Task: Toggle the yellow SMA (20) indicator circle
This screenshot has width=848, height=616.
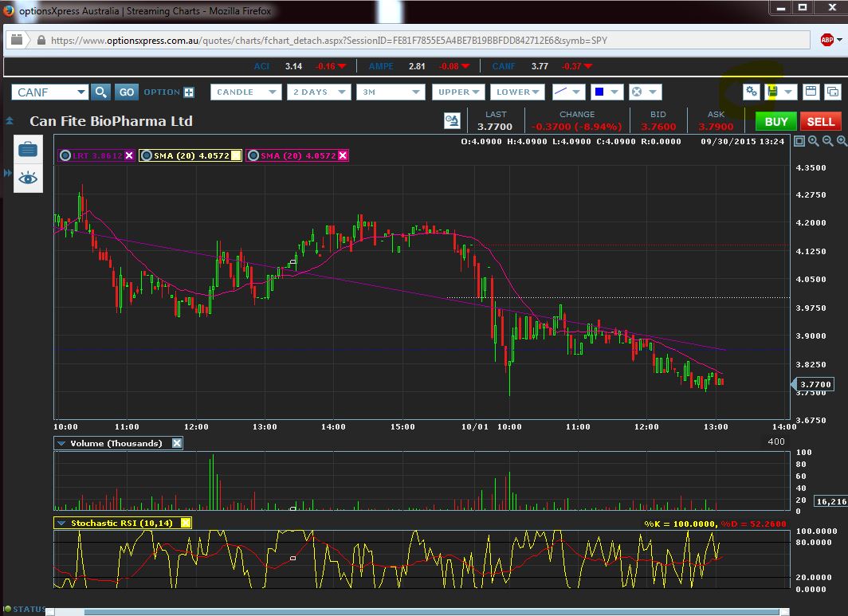Action: point(148,155)
